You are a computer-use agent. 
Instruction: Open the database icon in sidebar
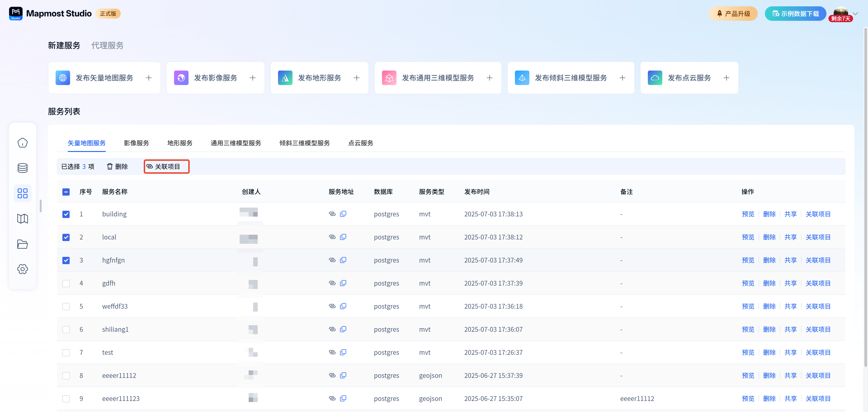pyautogui.click(x=23, y=168)
